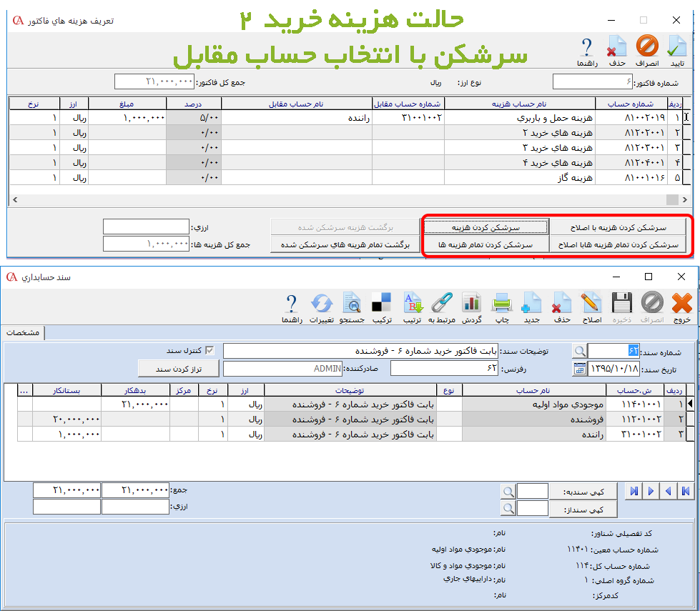Switch to the مشخصات tab
700x611 pixels.
[x=22, y=333]
